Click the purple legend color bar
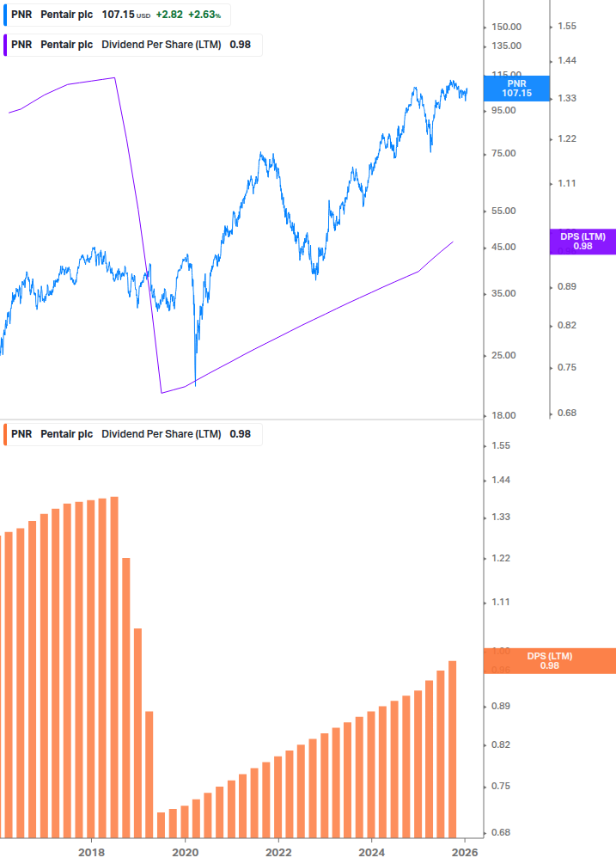The image size is (616, 864). click(x=5, y=46)
